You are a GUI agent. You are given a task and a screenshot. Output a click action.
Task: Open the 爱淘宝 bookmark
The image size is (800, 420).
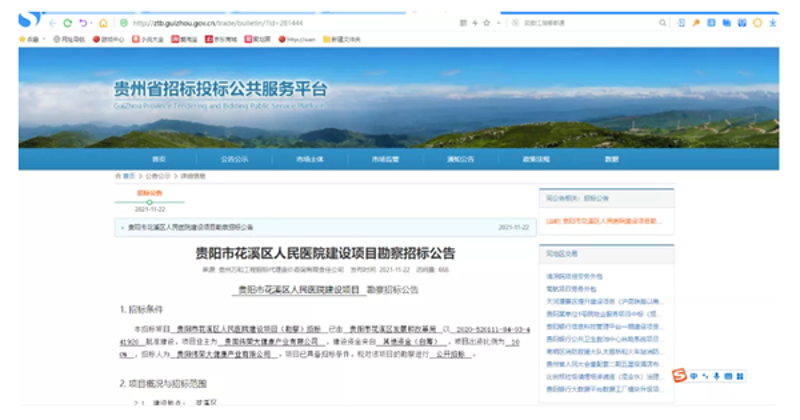(184, 39)
